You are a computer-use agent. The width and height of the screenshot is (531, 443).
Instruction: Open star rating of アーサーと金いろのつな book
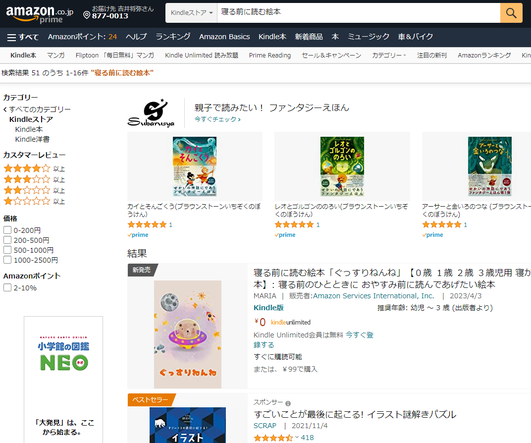(x=442, y=224)
